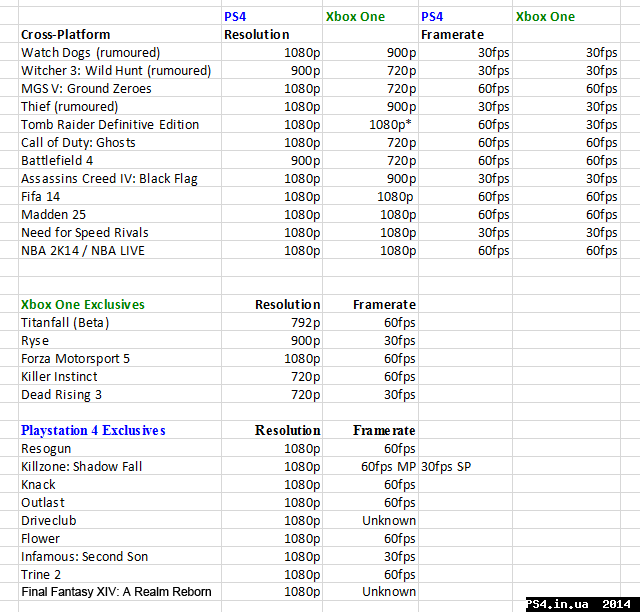This screenshot has height=612, width=640.
Task: Click the Cross-Platform header cell
Action: (x=66, y=34)
